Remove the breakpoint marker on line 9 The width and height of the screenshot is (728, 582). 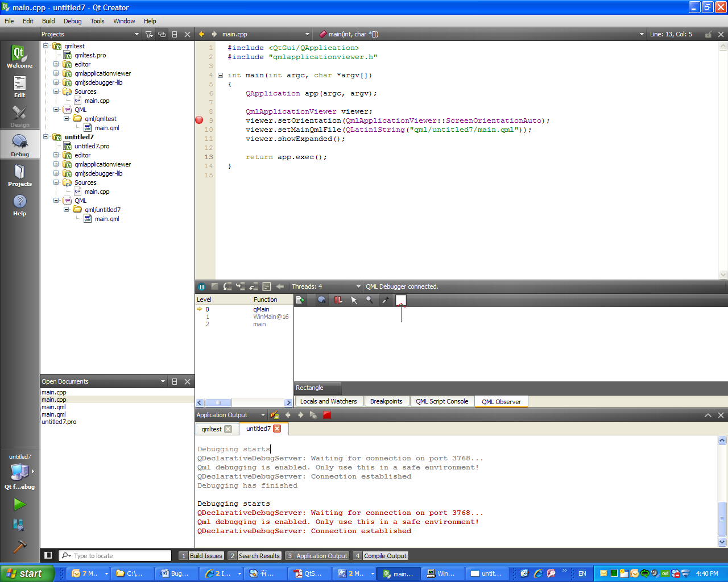(199, 120)
